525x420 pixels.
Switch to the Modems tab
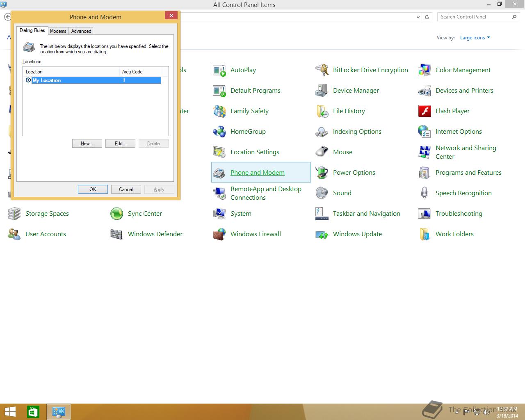tap(58, 31)
